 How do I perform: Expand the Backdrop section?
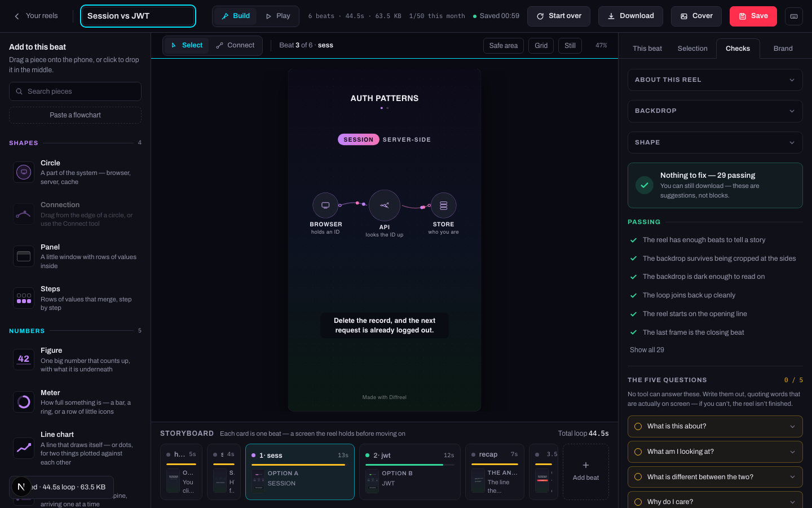[715, 111]
